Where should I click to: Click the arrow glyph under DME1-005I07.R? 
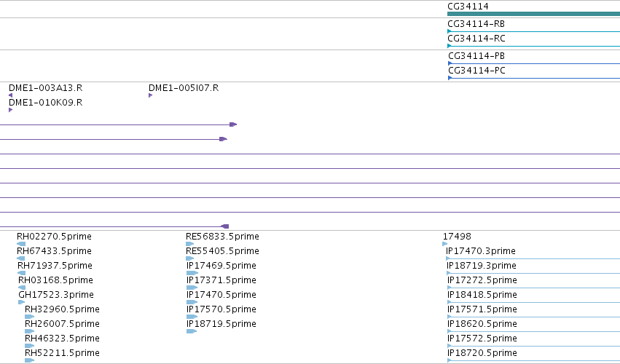pyautogui.click(x=151, y=95)
